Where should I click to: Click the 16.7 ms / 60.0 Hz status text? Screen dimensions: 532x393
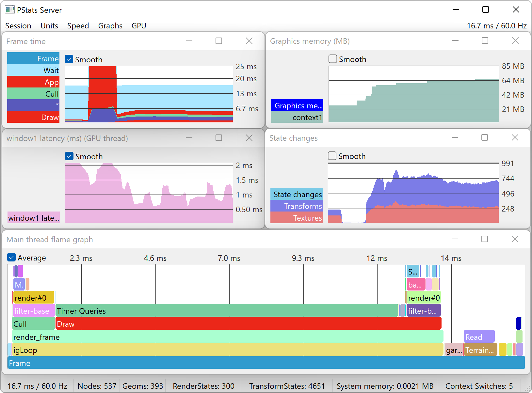(x=37, y=386)
